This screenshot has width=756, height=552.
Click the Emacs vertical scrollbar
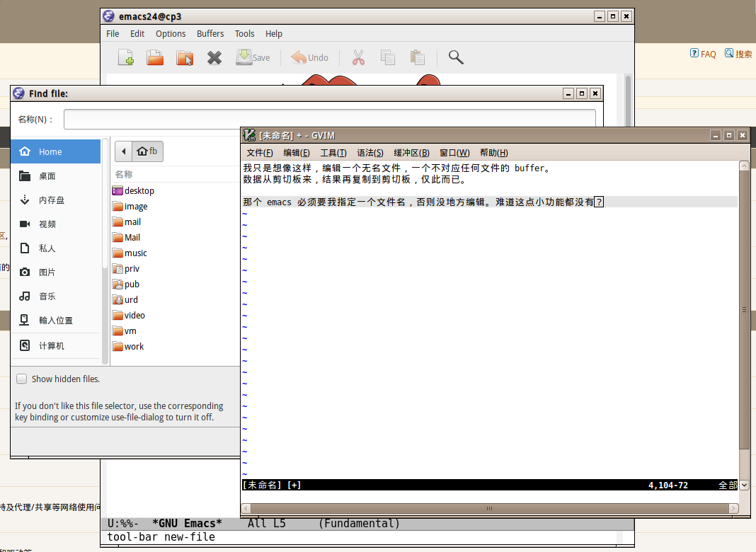tap(628, 100)
